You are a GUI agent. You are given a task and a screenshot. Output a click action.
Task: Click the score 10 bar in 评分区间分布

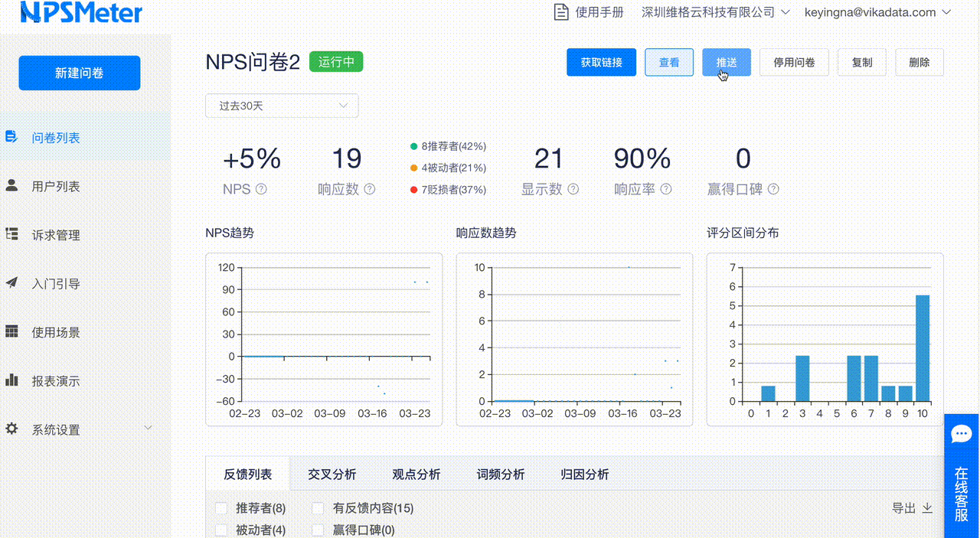923,348
